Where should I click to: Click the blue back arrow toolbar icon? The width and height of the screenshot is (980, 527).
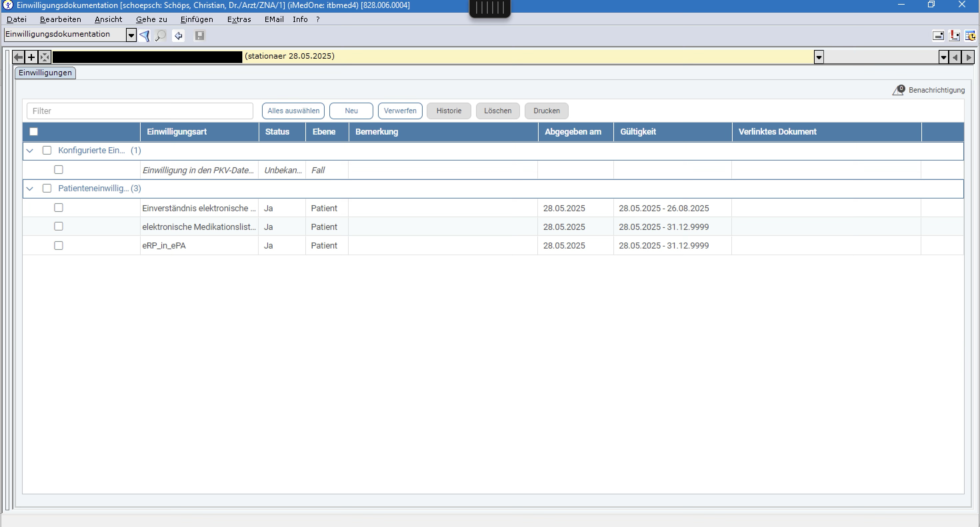pos(178,36)
